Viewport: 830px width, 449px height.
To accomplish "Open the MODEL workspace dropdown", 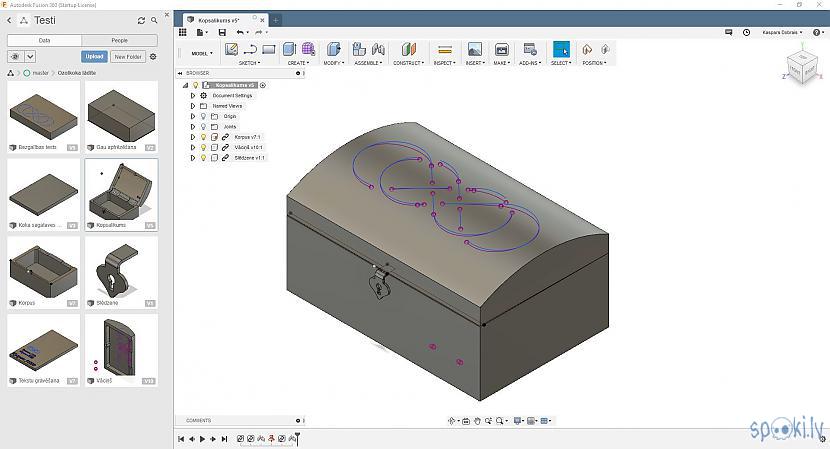I will 202,53.
